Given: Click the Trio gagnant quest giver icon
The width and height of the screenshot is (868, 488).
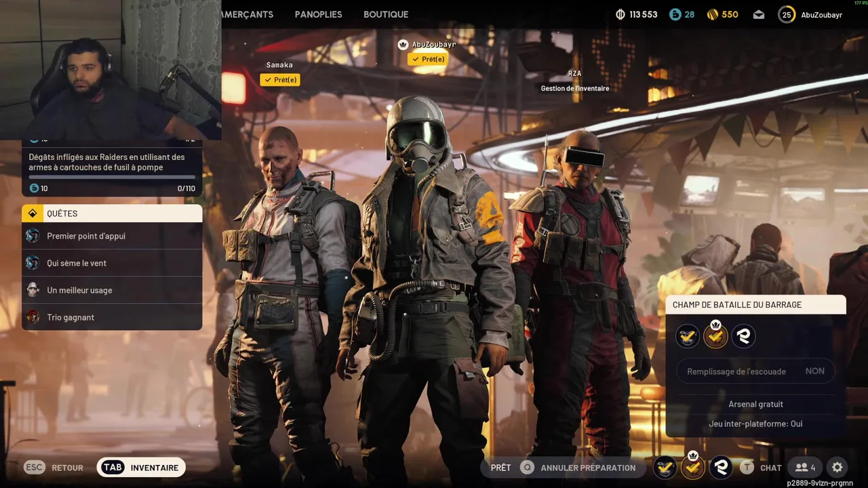Looking at the screenshot, I should click(33, 317).
